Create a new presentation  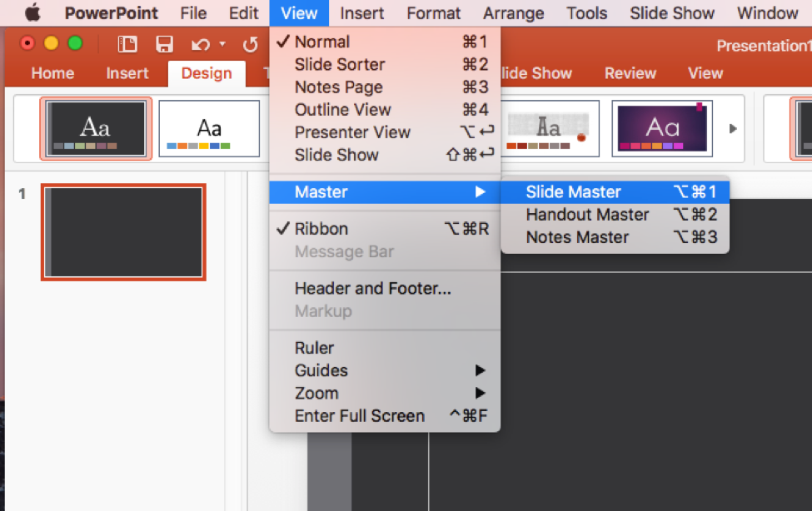pos(128,42)
